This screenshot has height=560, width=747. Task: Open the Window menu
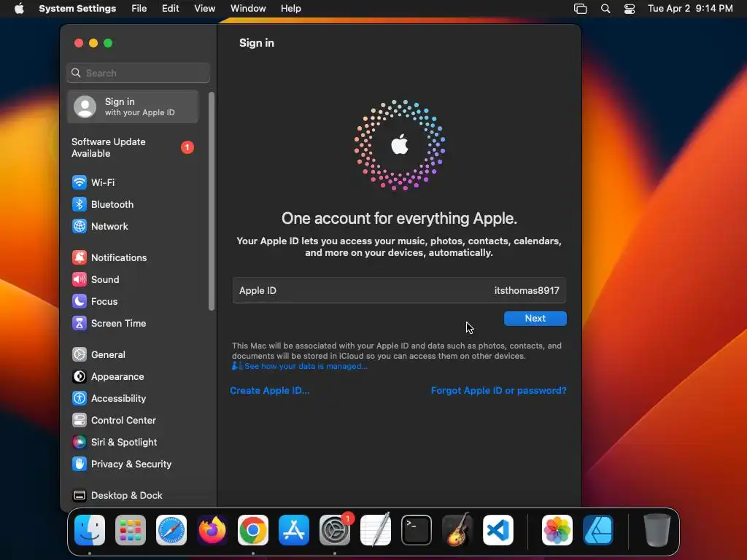pos(248,9)
